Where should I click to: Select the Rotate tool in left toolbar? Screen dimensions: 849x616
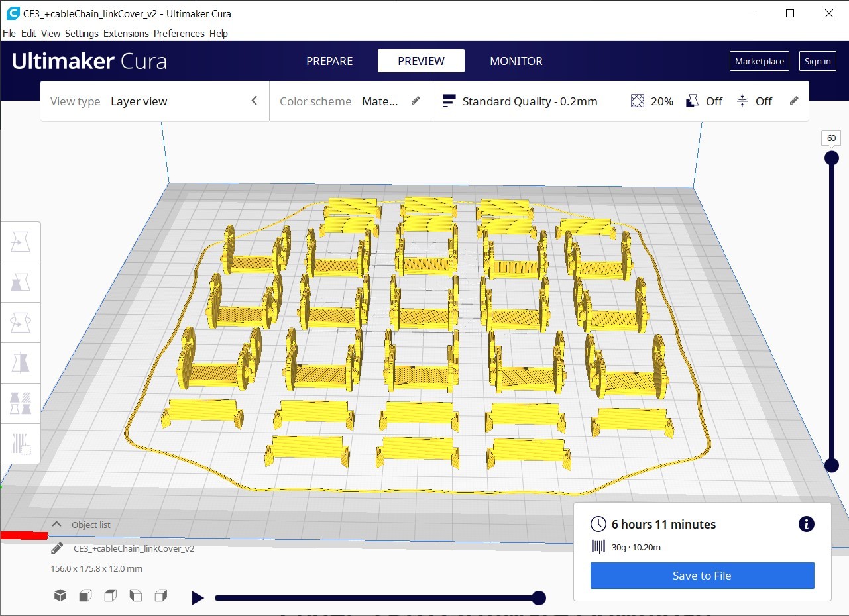tap(21, 323)
